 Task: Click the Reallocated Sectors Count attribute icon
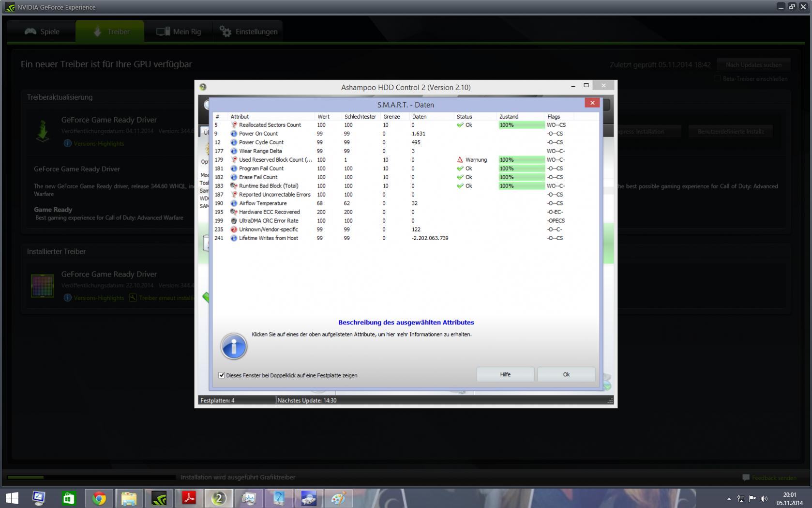click(234, 125)
